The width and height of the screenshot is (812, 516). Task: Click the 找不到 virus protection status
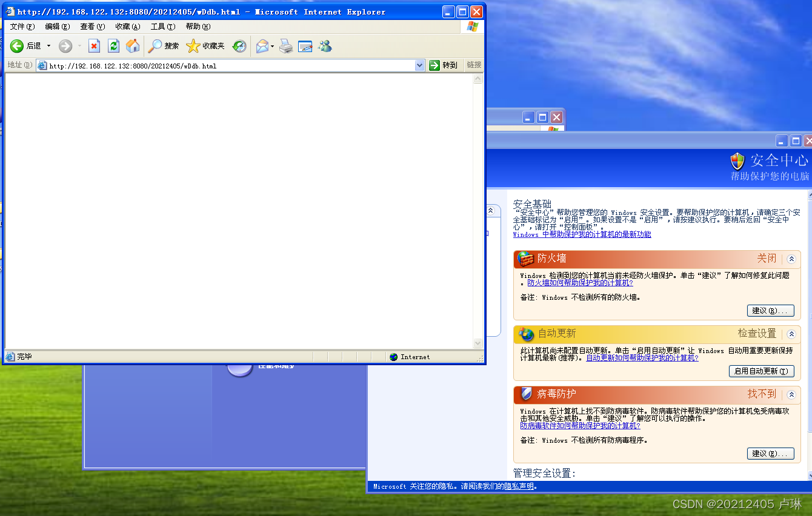[762, 394]
